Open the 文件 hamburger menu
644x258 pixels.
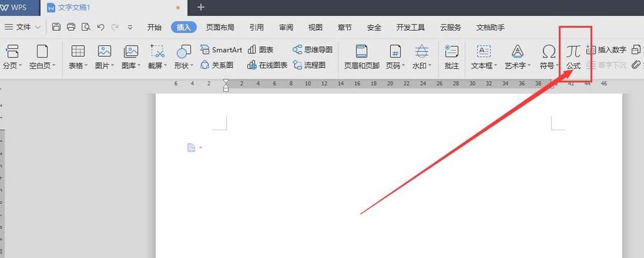(8, 27)
